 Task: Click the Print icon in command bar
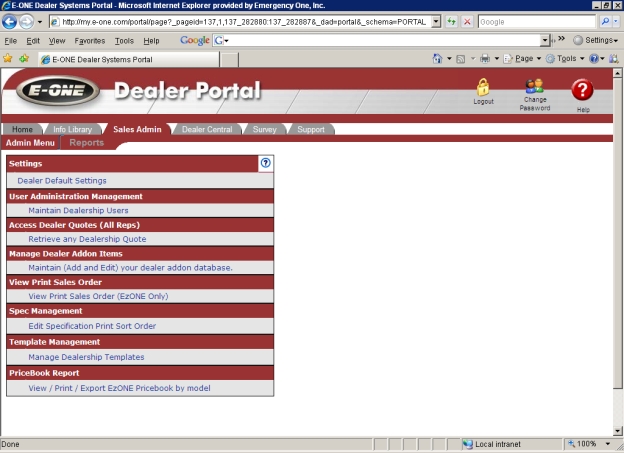pos(485,59)
